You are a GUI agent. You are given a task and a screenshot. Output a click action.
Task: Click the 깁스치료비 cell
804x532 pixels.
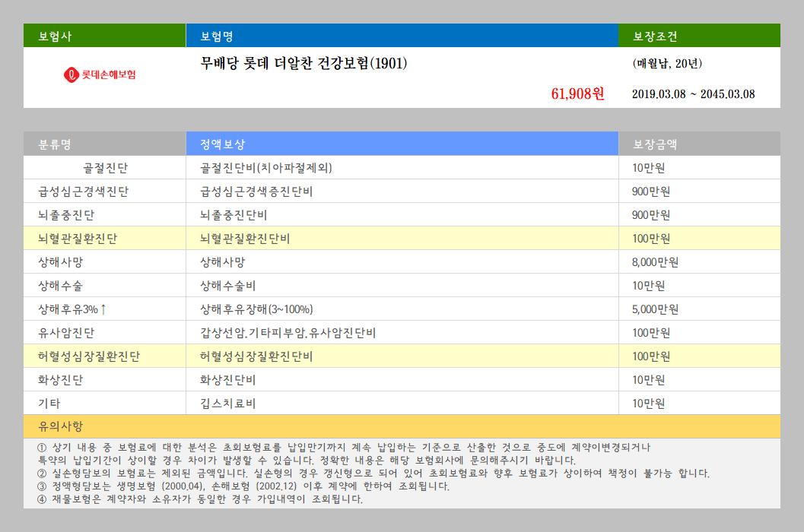tap(402, 404)
